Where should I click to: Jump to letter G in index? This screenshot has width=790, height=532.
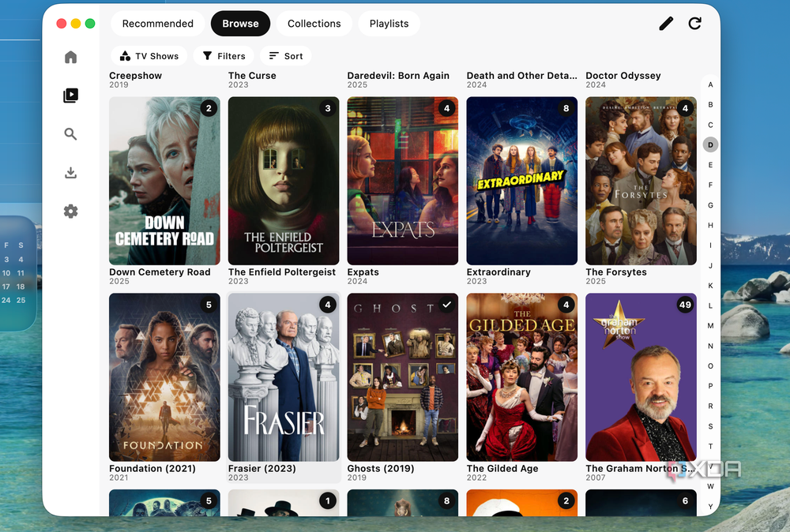(x=710, y=205)
